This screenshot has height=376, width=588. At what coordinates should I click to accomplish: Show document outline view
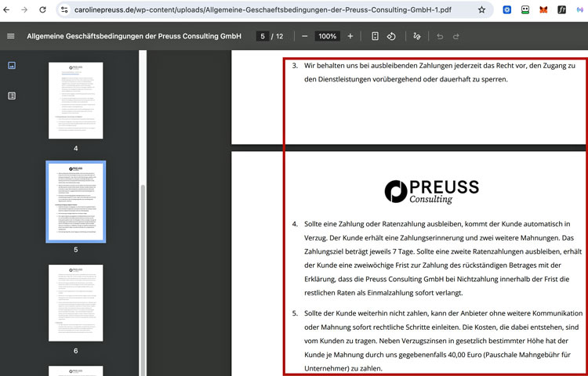pos(12,96)
